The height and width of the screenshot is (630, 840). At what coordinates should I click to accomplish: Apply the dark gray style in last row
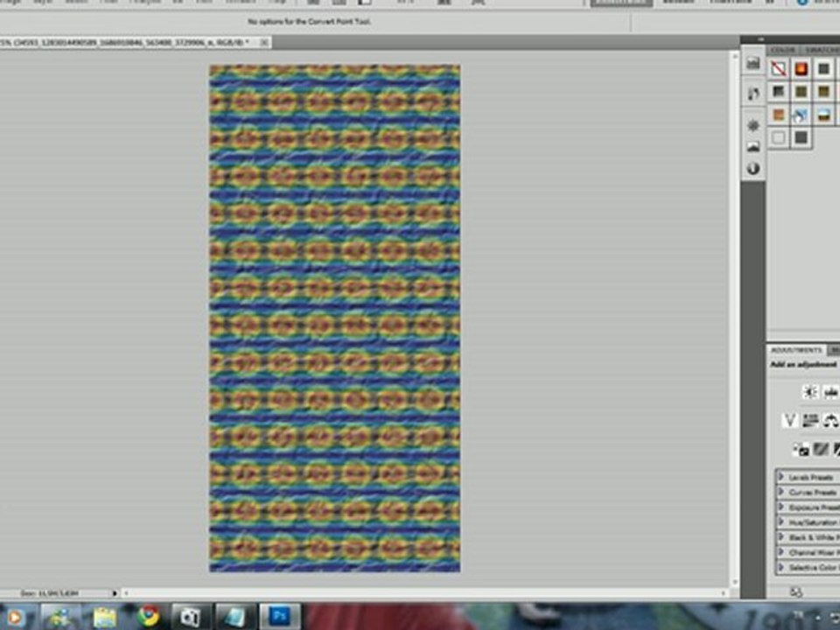click(801, 137)
